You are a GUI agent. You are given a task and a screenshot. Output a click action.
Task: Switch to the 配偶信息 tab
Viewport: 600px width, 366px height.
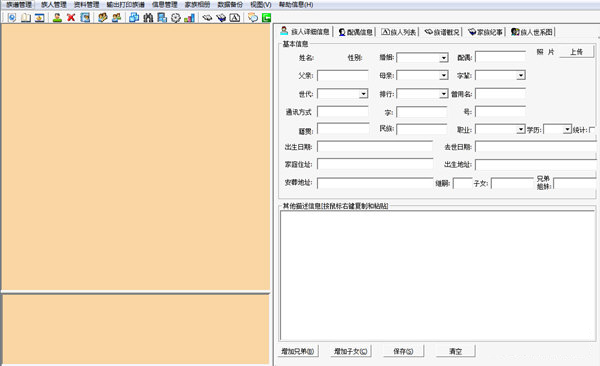tap(355, 32)
